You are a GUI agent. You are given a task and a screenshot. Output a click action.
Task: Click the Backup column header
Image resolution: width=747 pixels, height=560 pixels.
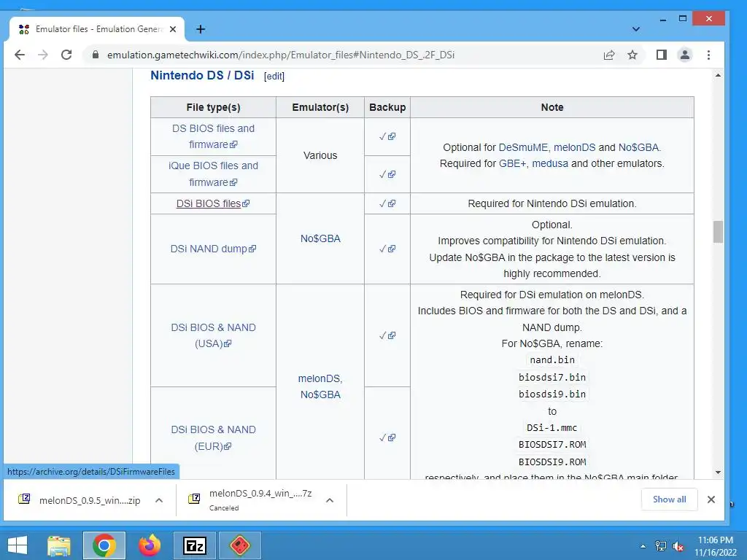pos(387,107)
